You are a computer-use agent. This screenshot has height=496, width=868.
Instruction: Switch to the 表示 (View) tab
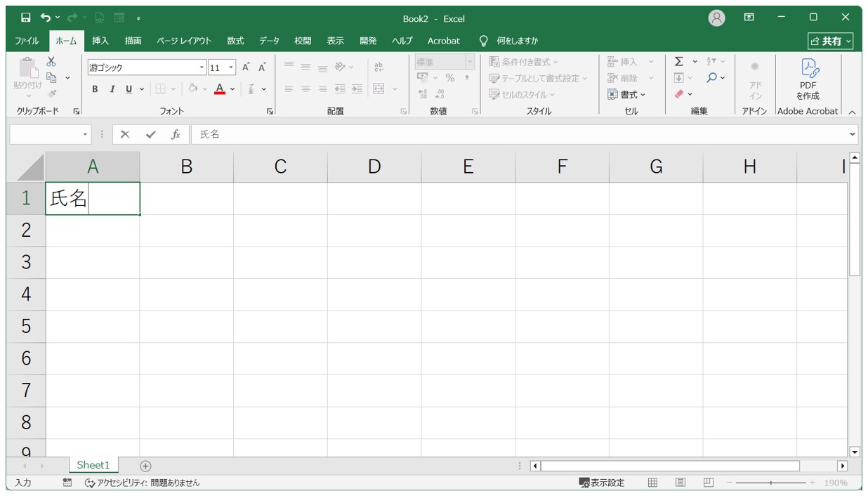pos(335,41)
